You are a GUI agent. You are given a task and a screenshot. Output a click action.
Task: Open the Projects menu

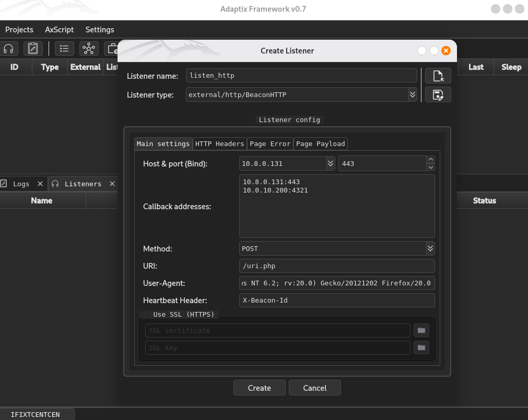coord(19,30)
